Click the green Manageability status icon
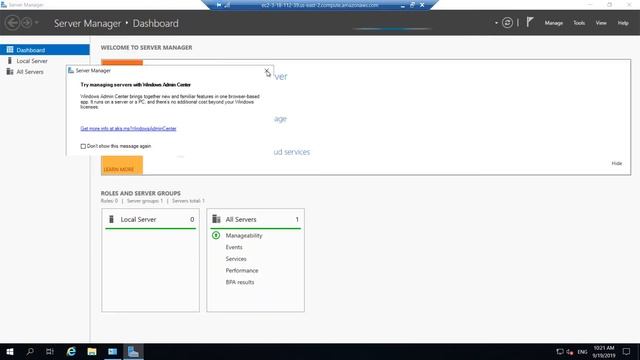Viewport: 640px width, 360px height. pyautogui.click(x=216, y=236)
